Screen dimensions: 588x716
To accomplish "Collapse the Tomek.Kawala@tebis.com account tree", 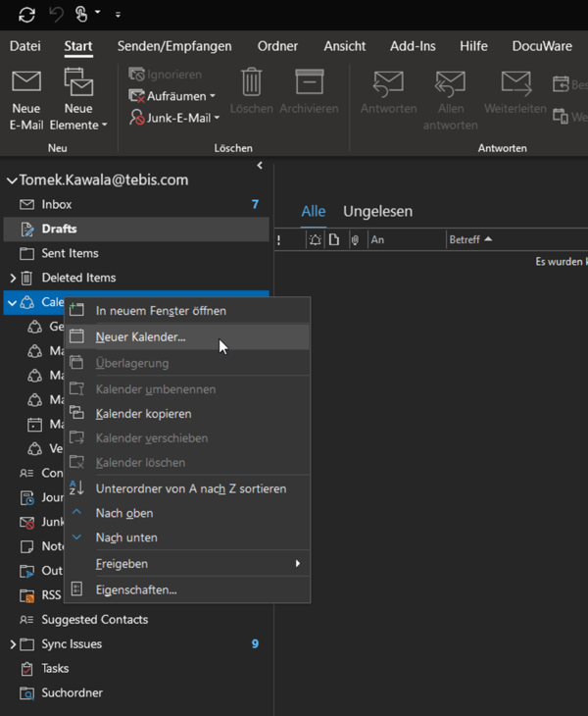I will pos(12,180).
